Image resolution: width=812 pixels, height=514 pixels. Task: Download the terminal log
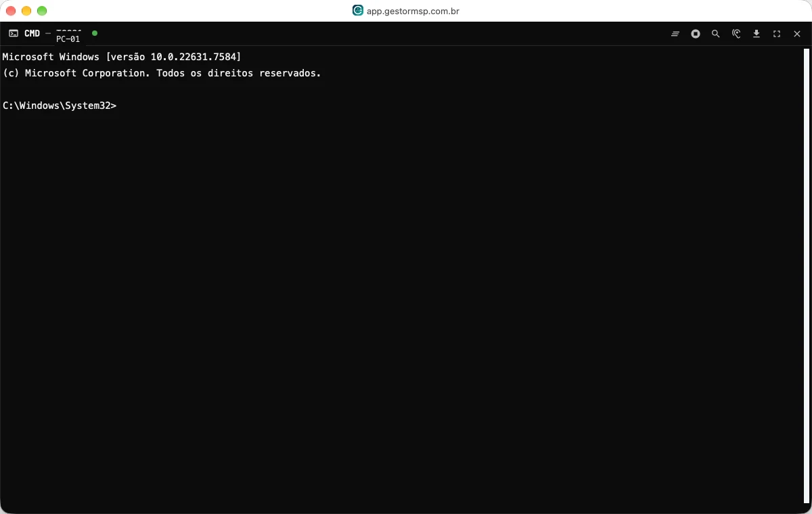[x=757, y=34]
